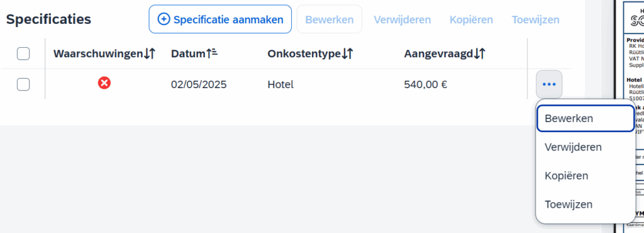Create a new entry with Specificatie aanmaken
This screenshot has height=233, width=644.
click(220, 20)
